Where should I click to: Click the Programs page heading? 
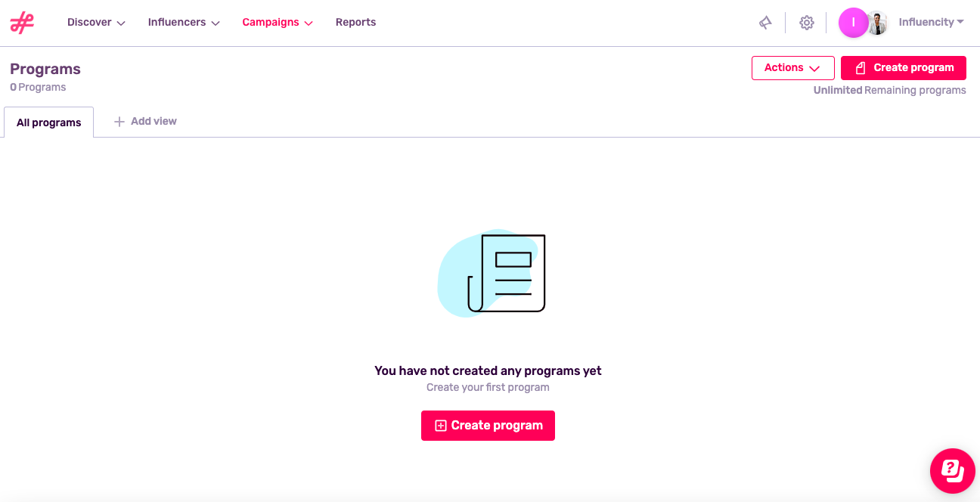tap(45, 69)
